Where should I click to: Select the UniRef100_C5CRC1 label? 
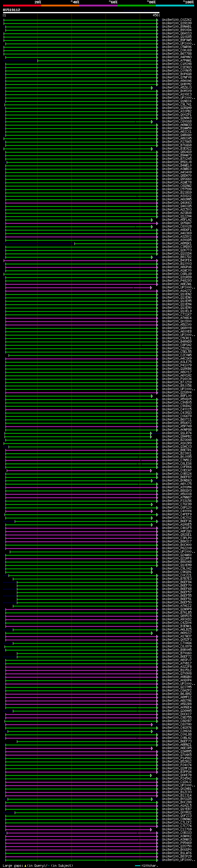point(177,338)
